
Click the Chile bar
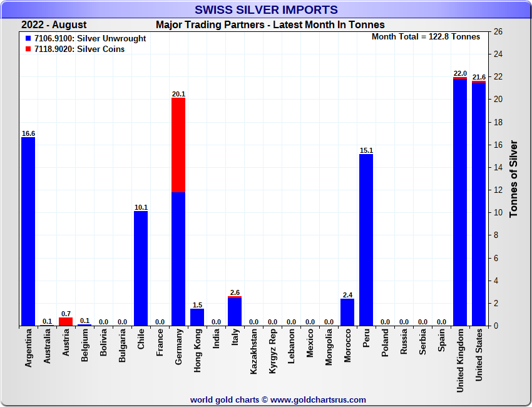pos(141,268)
